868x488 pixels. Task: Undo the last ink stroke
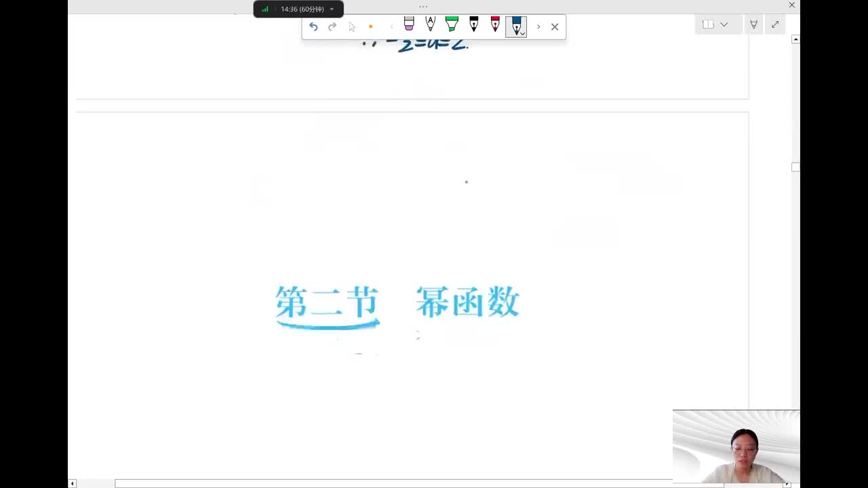(313, 26)
